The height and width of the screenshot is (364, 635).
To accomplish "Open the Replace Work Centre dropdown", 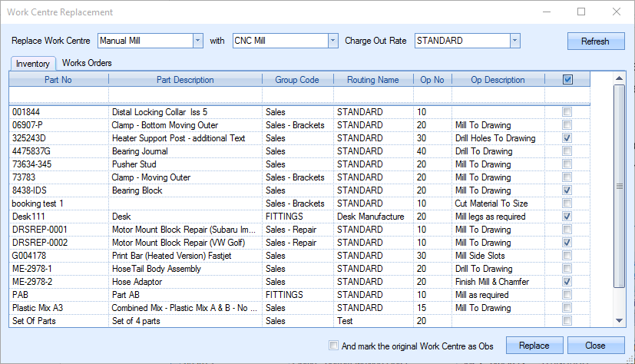I will pyautogui.click(x=197, y=41).
